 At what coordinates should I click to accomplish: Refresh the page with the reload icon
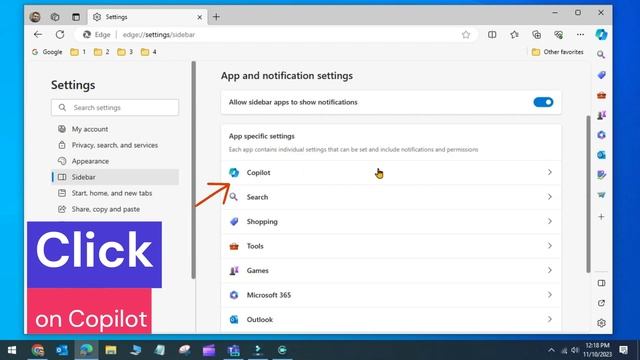point(60,35)
